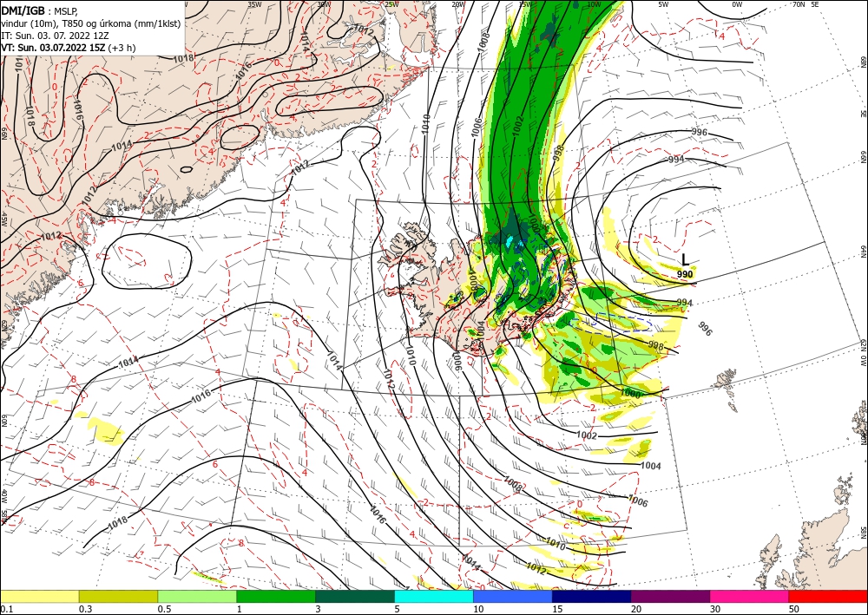Click the '990' central pressure value
The height and width of the screenshot is (615, 868).
tap(685, 274)
